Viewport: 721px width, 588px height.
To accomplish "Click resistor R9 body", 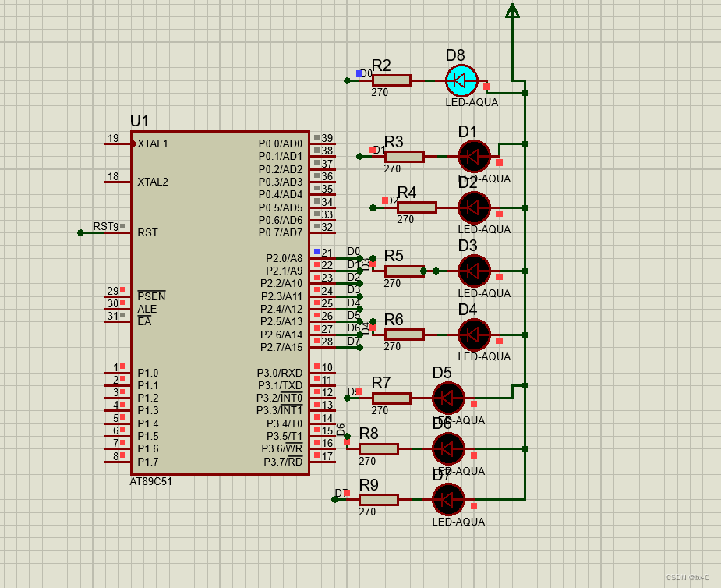I will tap(379, 499).
